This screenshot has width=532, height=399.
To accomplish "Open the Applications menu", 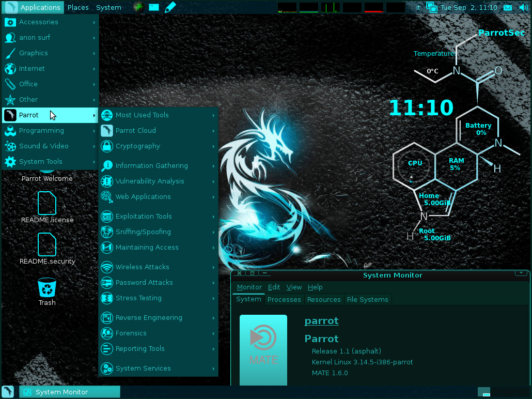I will tap(34, 7).
